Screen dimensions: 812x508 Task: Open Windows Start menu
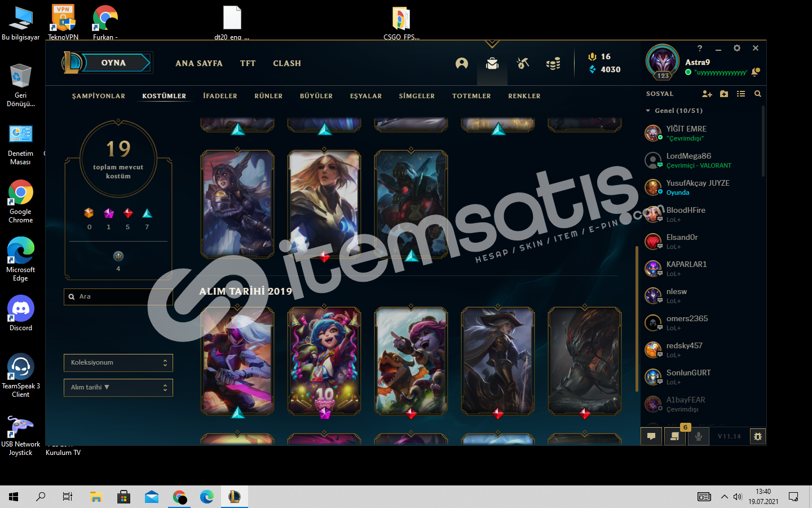[x=14, y=497]
